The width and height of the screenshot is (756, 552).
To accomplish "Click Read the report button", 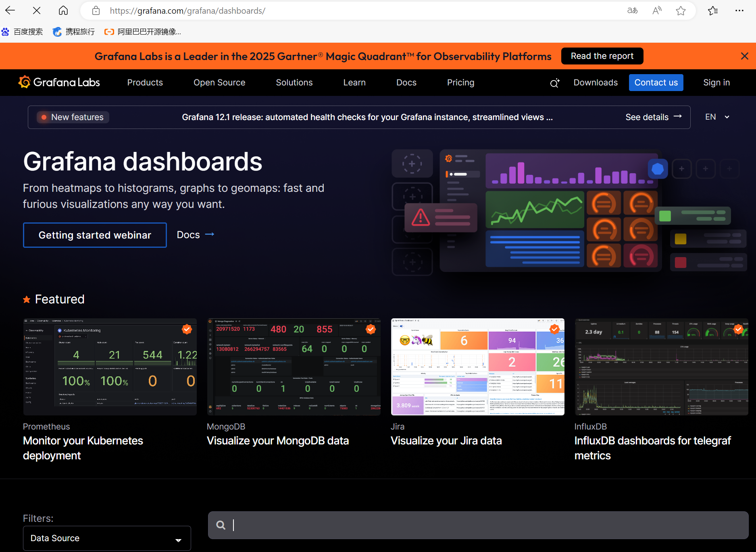I will coord(602,56).
